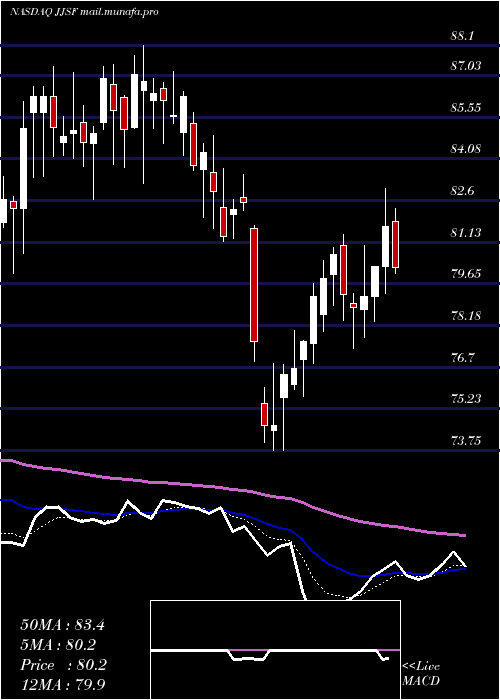Image resolution: width=500 pixels, height=700 pixels.
Task: Click the Price : 80.2 readout
Action: point(63,665)
